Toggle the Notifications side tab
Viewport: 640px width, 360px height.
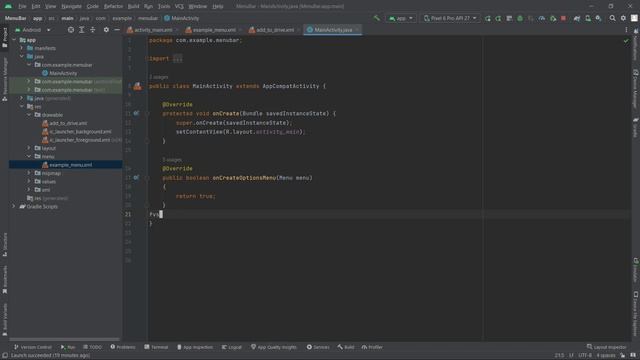[x=636, y=45]
